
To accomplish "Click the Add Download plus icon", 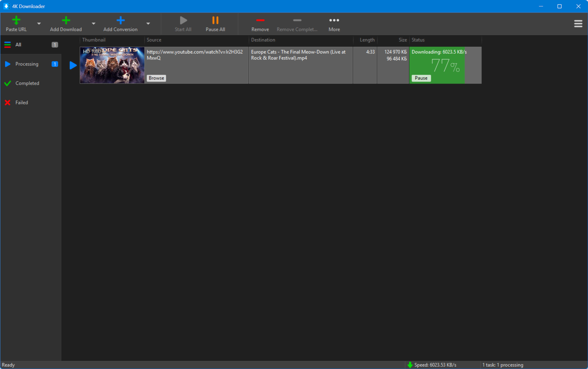I will click(x=66, y=20).
